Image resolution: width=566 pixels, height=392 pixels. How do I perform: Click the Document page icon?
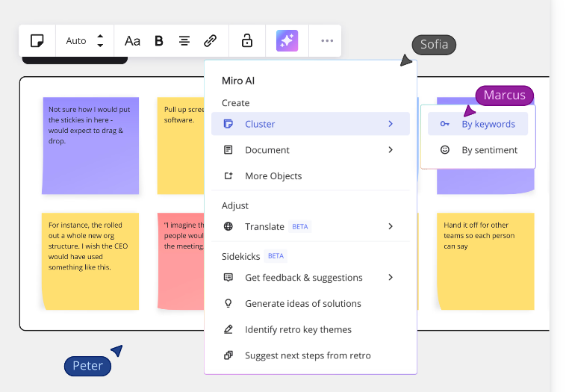coord(228,150)
